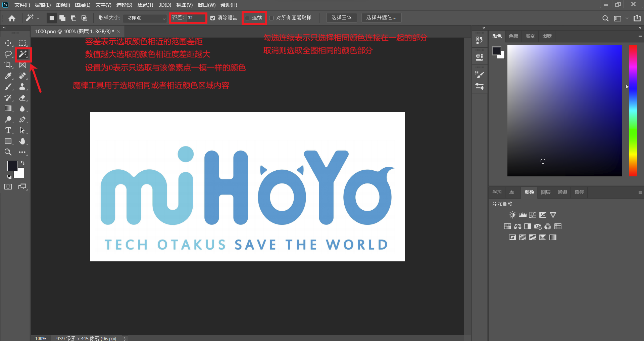The image size is (644, 341).
Task: Click the Home button in options bar
Action: tap(12, 18)
